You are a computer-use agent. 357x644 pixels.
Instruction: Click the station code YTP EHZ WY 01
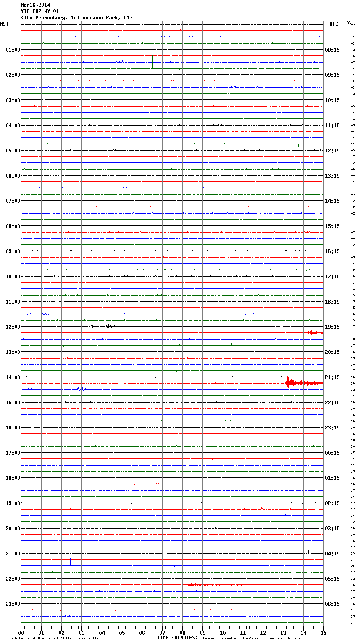point(40,11)
